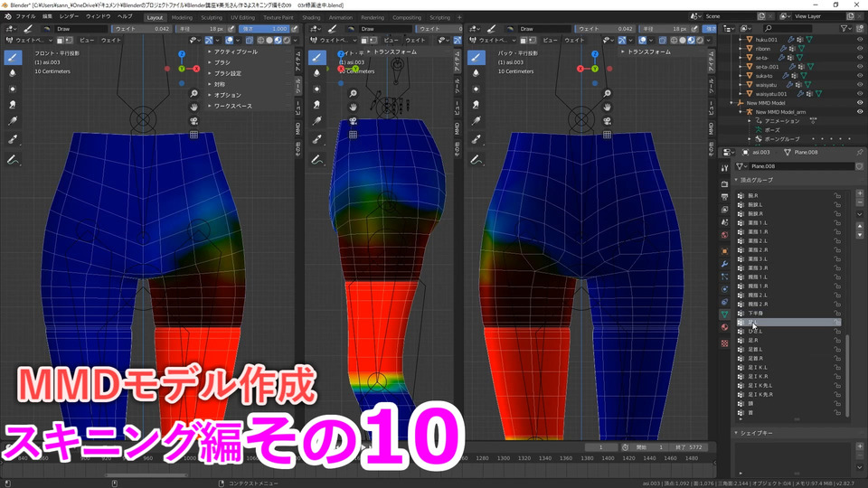Remove the vertex group with minus button
The image size is (868, 488).
[x=860, y=202]
